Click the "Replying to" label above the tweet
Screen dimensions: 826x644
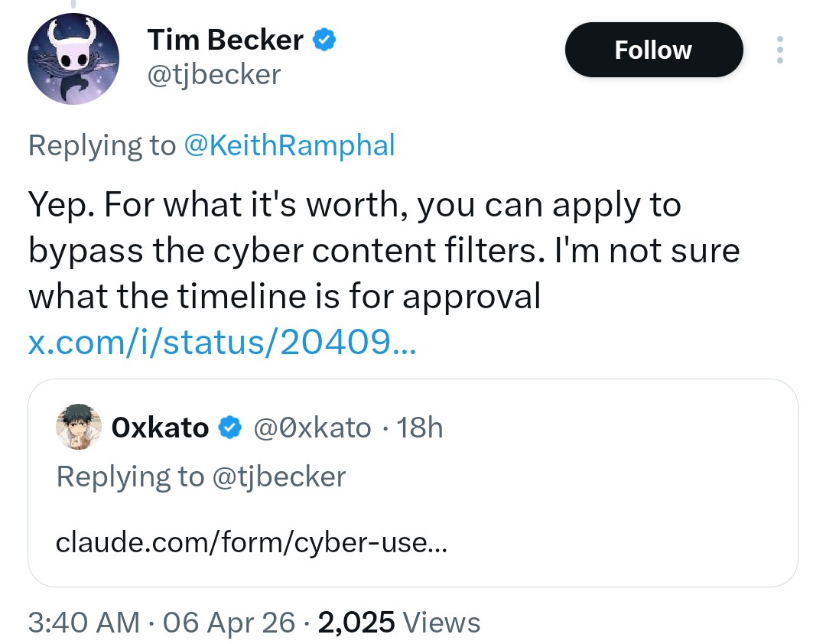[x=101, y=145]
